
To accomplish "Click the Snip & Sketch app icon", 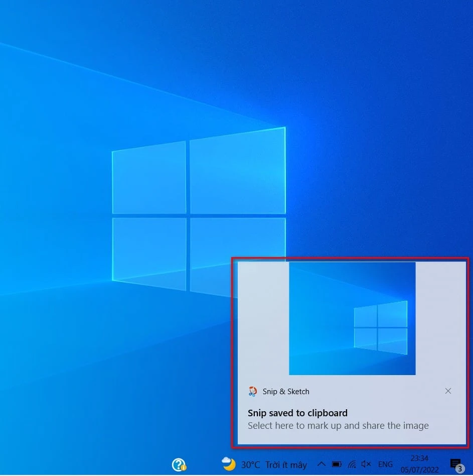I will coord(253,392).
